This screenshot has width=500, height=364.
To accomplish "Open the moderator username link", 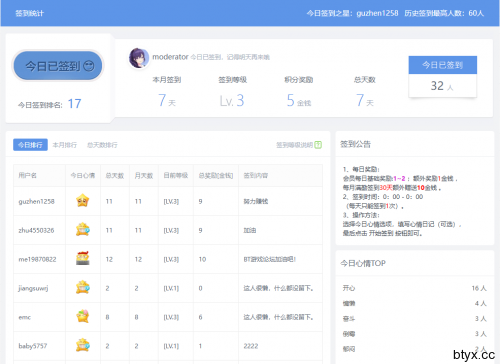I will click(170, 57).
